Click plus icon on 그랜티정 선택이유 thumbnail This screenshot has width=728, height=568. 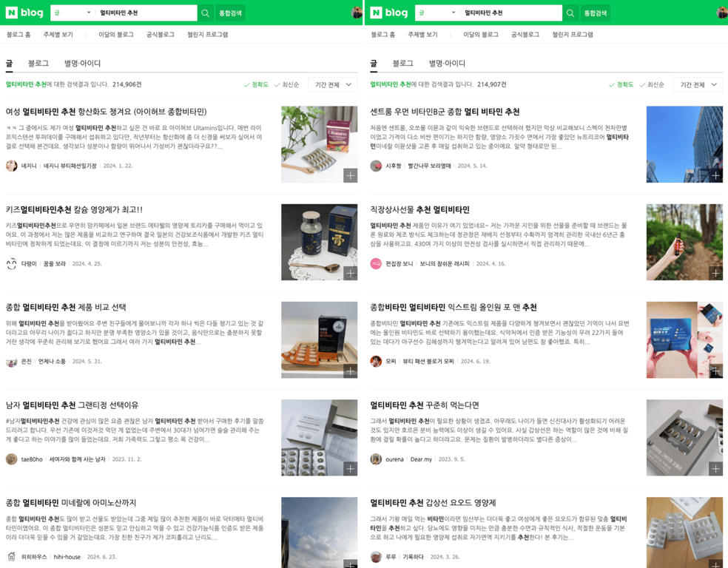point(351,469)
